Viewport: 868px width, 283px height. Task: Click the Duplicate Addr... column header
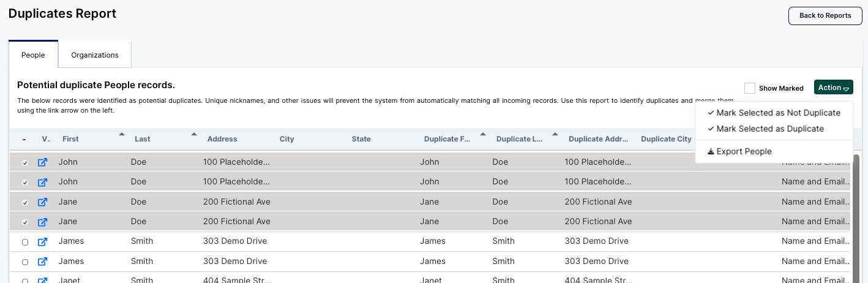[599, 139]
